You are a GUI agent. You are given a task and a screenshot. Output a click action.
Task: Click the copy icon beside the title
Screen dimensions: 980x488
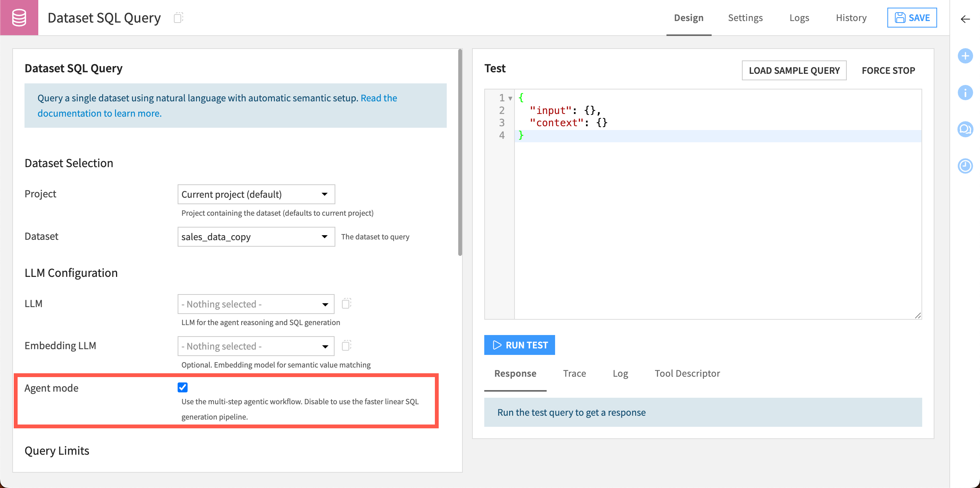tap(178, 18)
